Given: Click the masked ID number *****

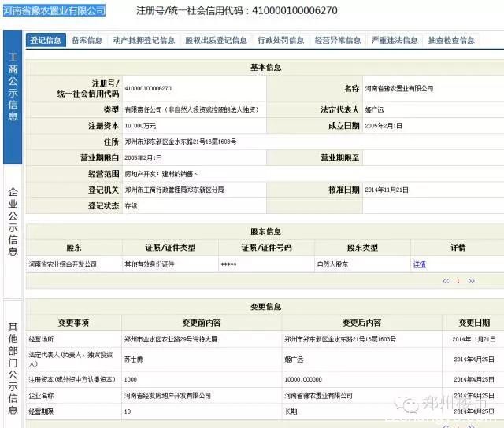Looking at the screenshot, I should (x=228, y=265).
